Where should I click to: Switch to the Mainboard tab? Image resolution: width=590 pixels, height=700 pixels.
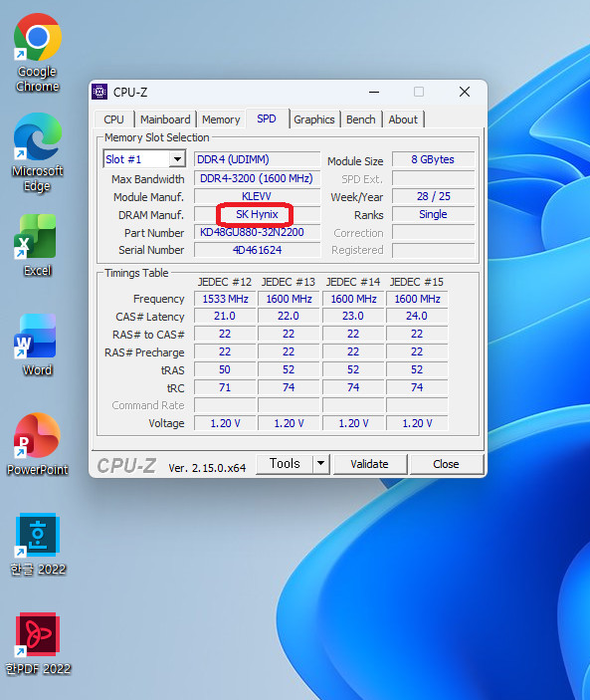(x=165, y=119)
